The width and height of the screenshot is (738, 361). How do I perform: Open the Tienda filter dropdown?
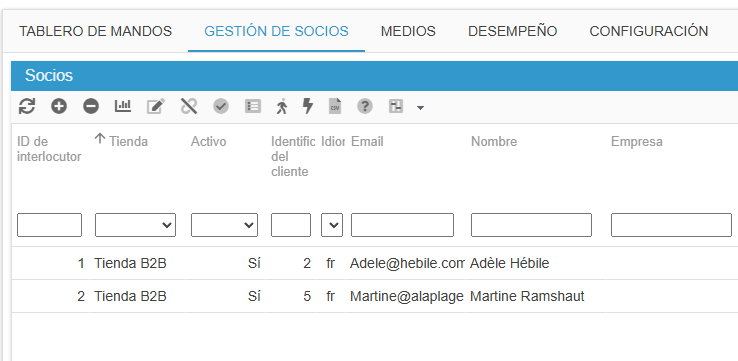click(x=135, y=225)
